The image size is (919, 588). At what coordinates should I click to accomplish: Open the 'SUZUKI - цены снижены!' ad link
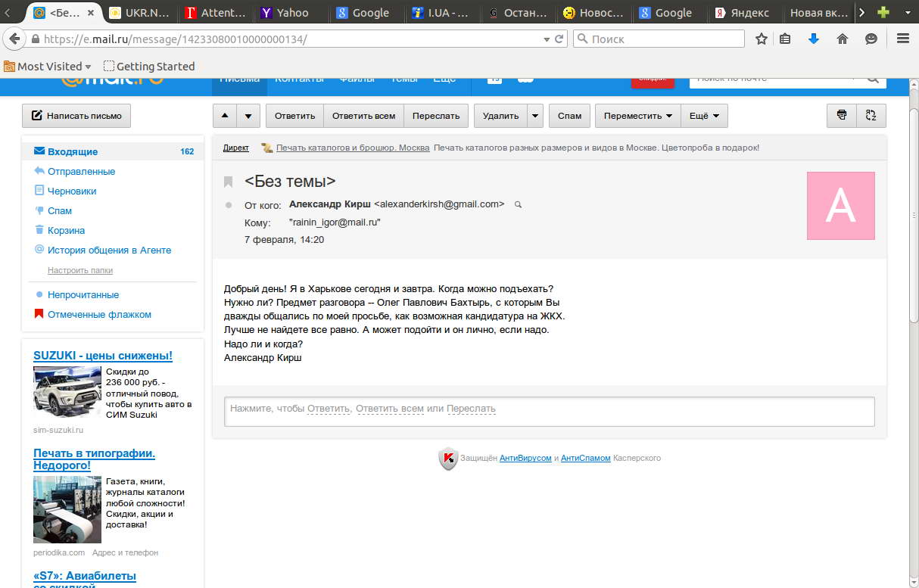point(103,356)
